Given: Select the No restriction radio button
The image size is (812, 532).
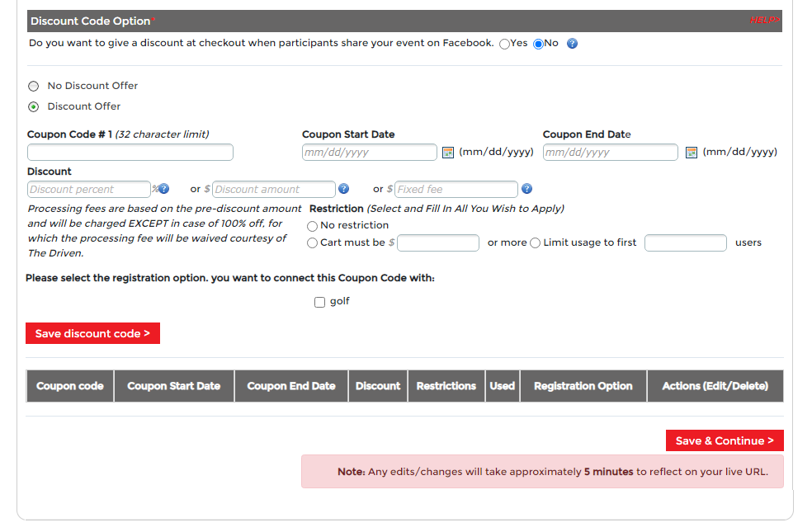Looking at the screenshot, I should pos(312,226).
